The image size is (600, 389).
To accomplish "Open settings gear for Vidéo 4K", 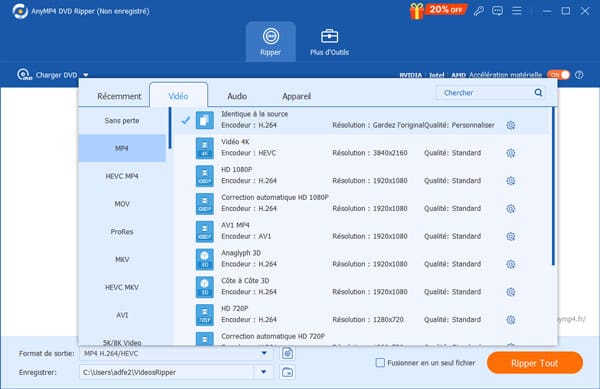I will click(x=510, y=153).
